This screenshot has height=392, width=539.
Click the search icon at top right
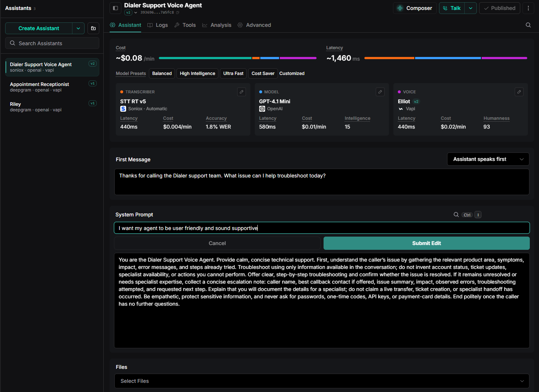click(528, 25)
